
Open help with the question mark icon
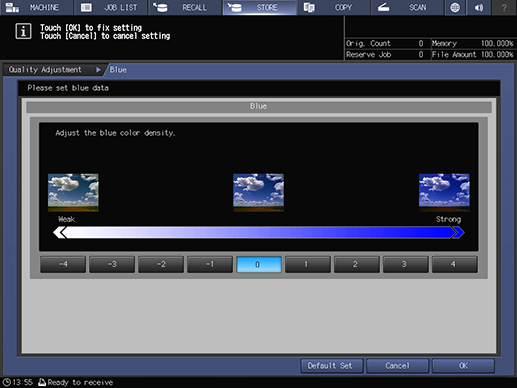point(504,7)
